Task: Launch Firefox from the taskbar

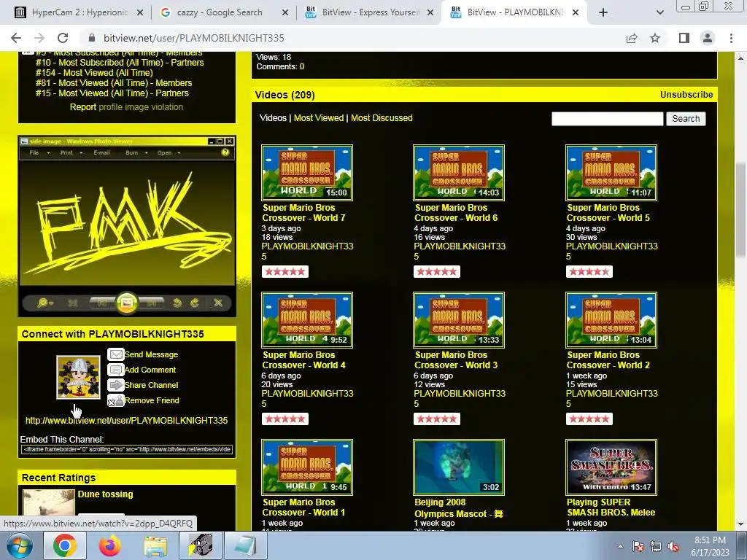Action: coord(109,545)
